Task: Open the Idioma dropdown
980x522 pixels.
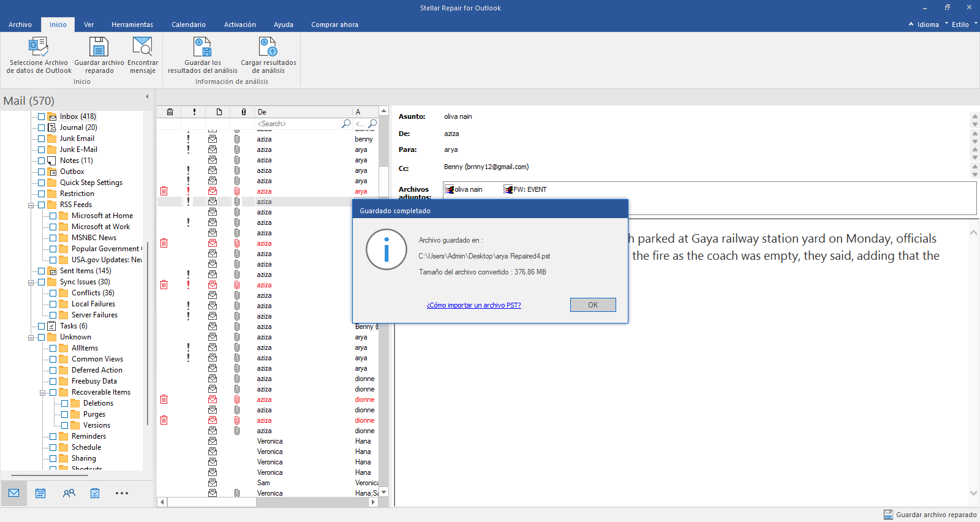Action: tap(928, 25)
